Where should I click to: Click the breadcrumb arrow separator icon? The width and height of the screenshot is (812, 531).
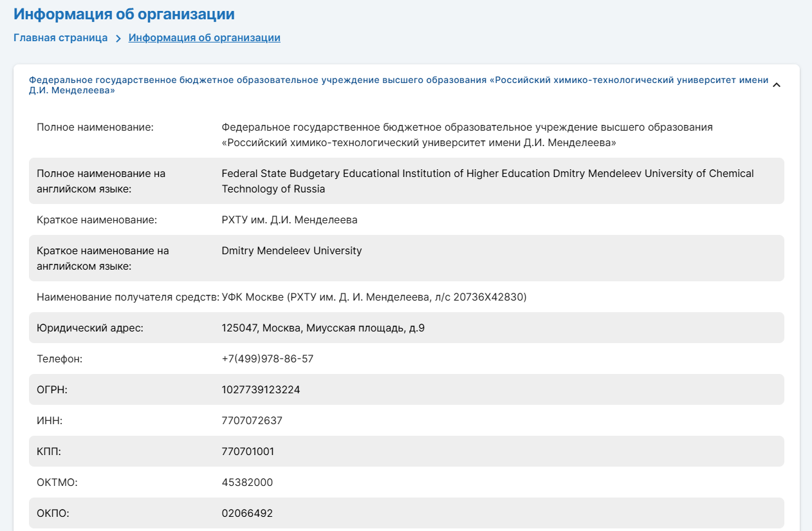click(x=118, y=38)
